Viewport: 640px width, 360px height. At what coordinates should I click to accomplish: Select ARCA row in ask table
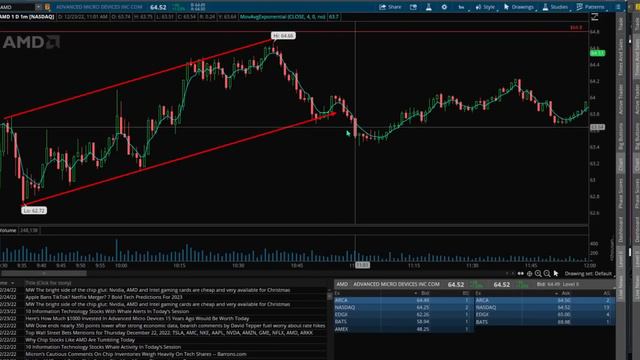point(545,300)
